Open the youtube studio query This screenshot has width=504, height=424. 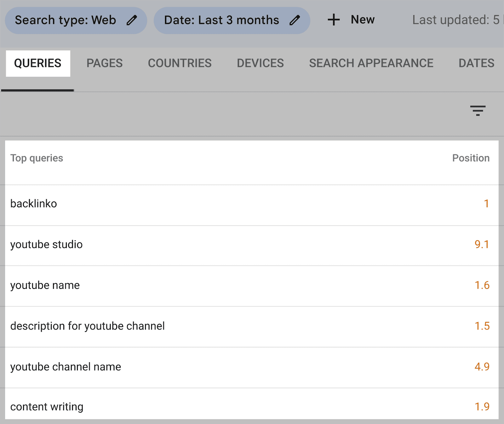point(47,245)
